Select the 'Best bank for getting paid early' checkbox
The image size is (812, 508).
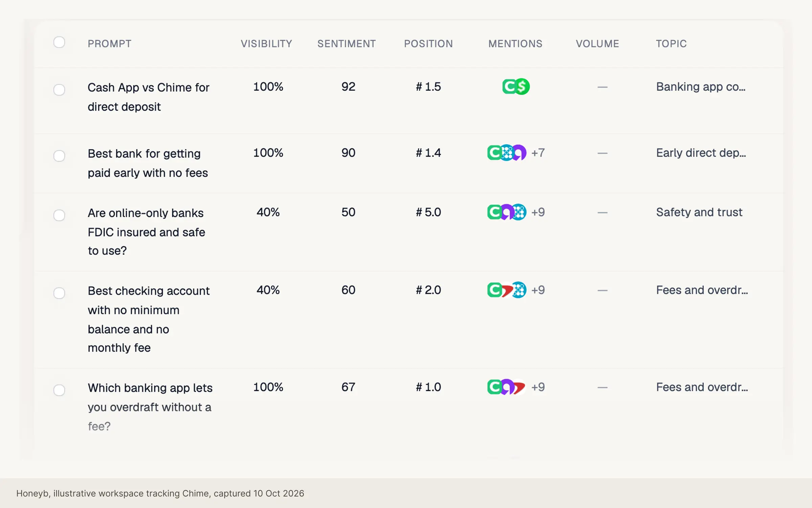coord(59,156)
